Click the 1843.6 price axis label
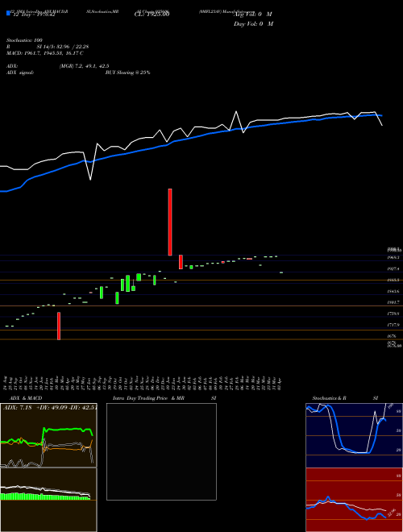 point(393,291)
